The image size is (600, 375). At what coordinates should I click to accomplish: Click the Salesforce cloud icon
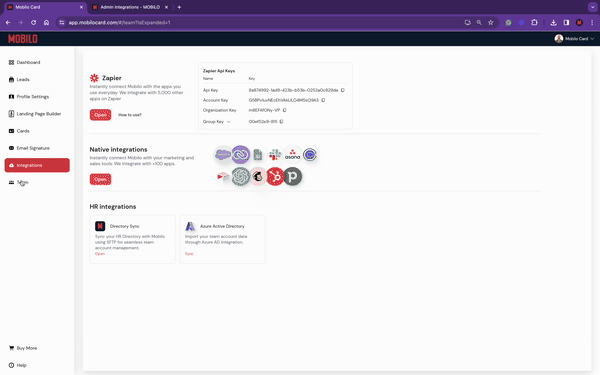tap(223, 155)
